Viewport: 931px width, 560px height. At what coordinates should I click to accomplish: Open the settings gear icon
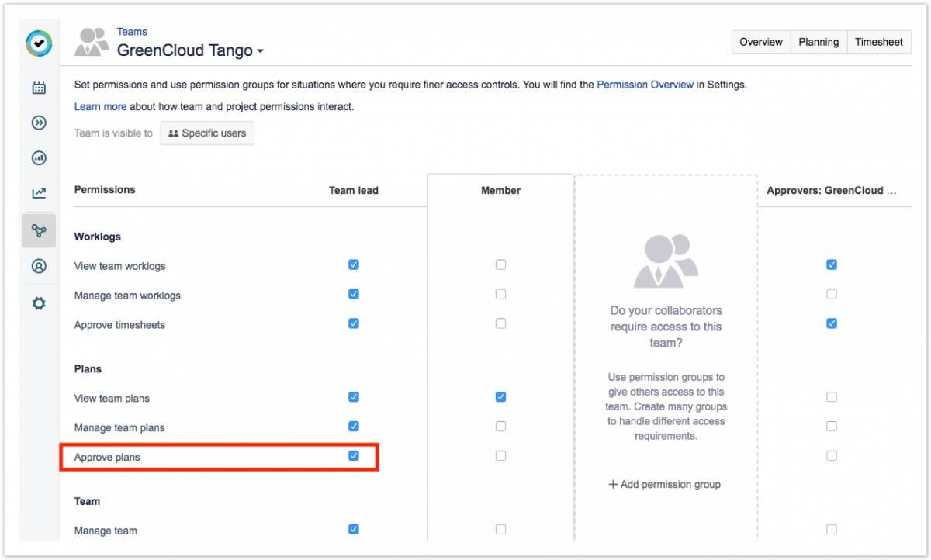pyautogui.click(x=39, y=303)
